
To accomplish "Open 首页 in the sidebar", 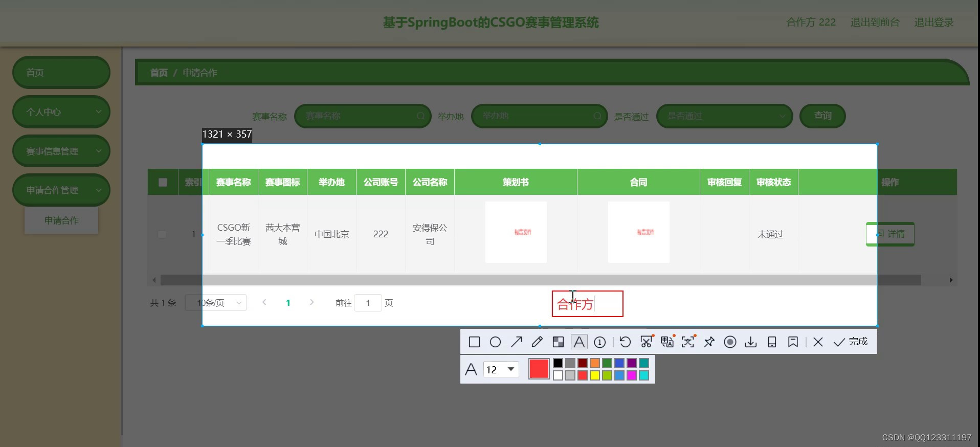I will [x=61, y=73].
